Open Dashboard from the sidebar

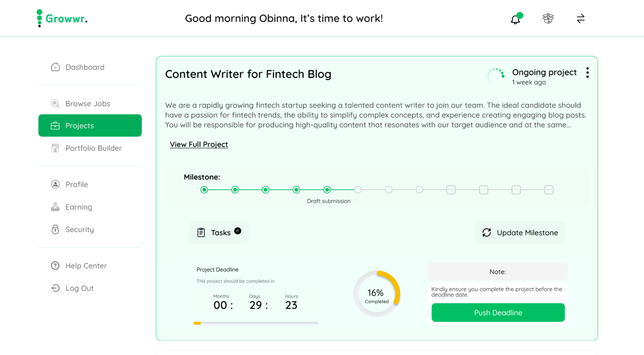[x=85, y=67]
